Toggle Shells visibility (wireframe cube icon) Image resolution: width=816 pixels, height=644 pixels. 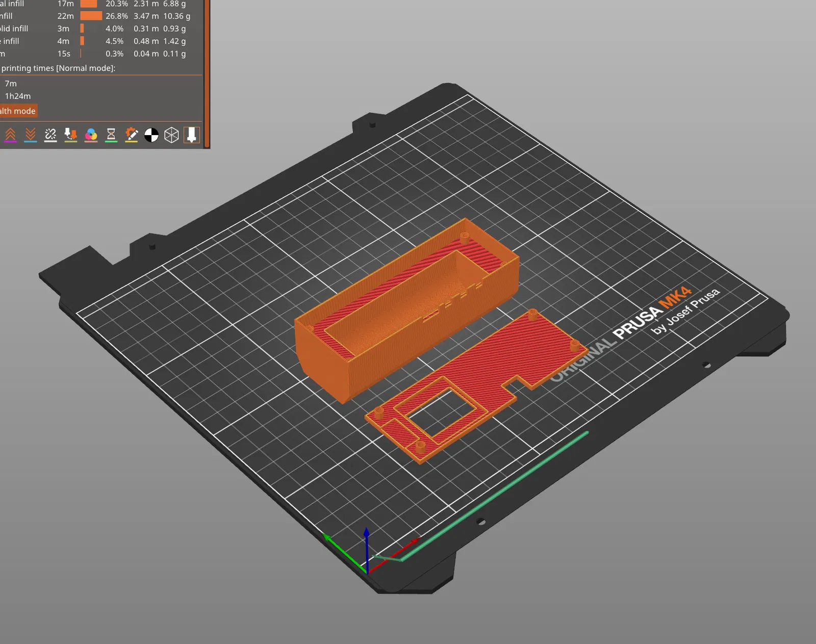coord(171,135)
